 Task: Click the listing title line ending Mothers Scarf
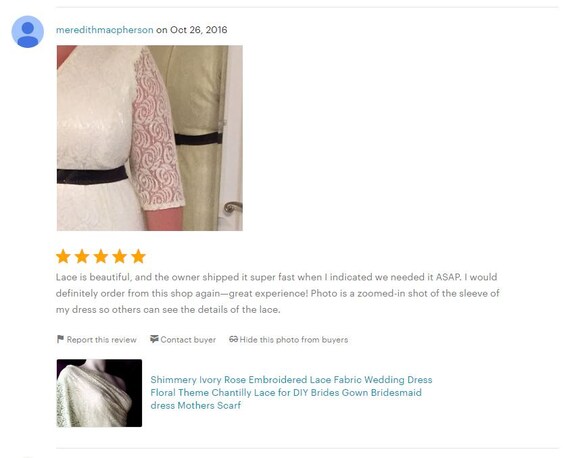click(x=196, y=405)
